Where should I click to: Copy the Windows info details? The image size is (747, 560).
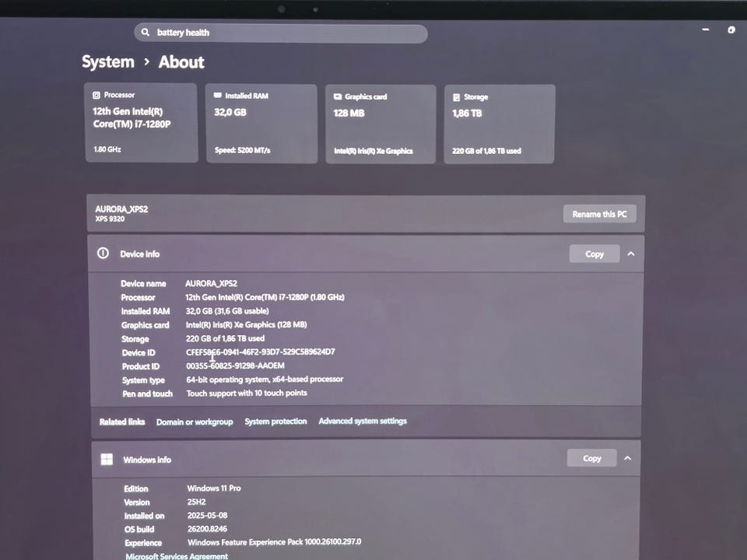tap(592, 458)
